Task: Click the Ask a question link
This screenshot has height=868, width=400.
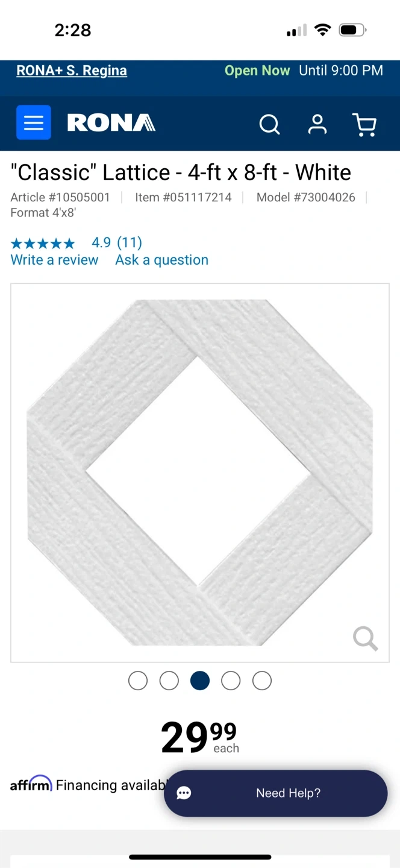Action: [x=162, y=260]
